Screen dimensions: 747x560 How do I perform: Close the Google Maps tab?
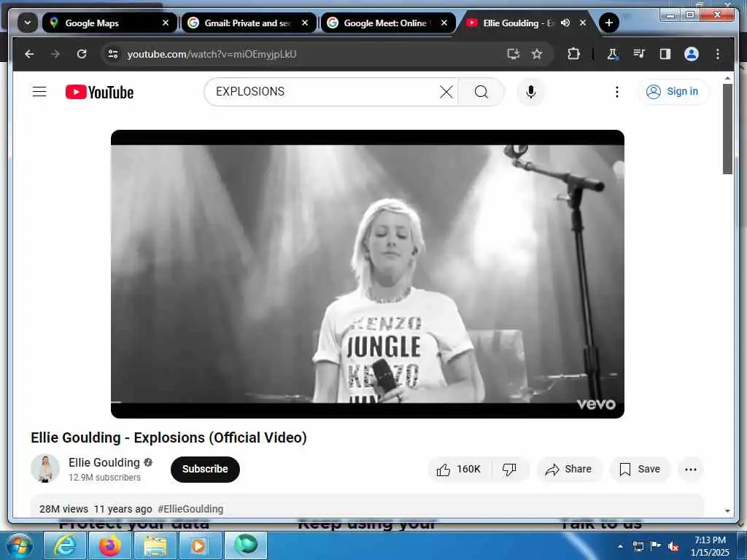coord(166,23)
